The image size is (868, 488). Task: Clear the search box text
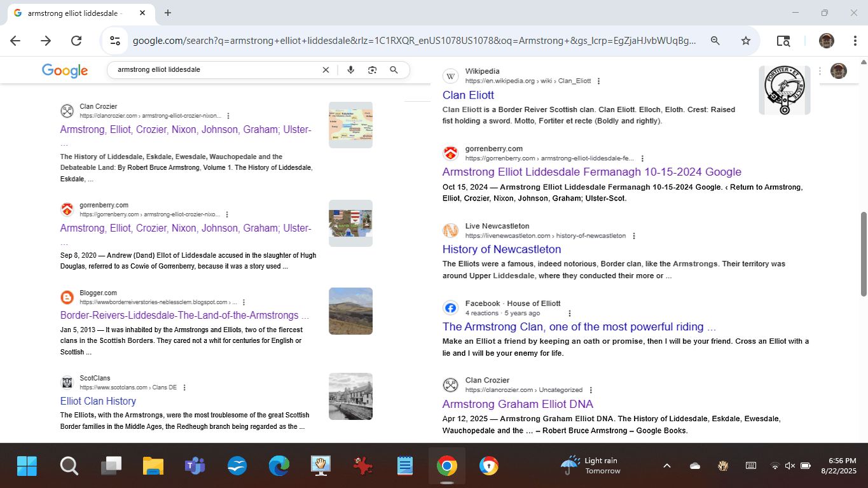pos(326,70)
